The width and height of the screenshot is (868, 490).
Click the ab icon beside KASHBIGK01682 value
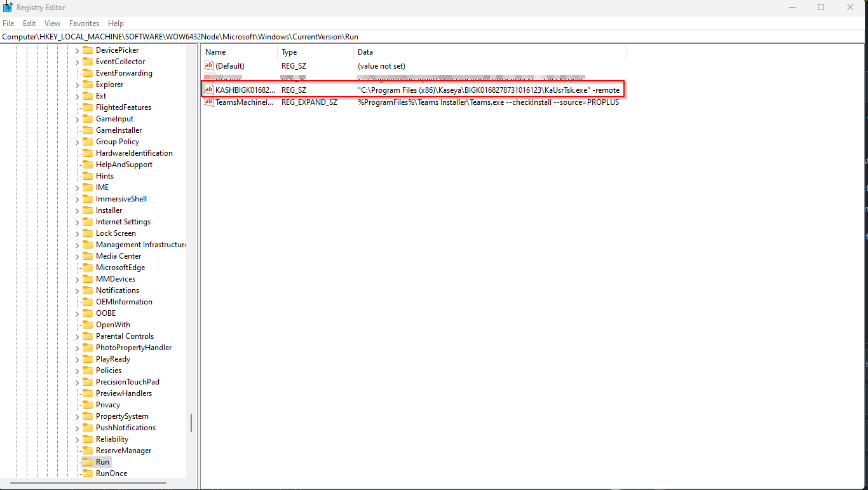[x=208, y=90]
